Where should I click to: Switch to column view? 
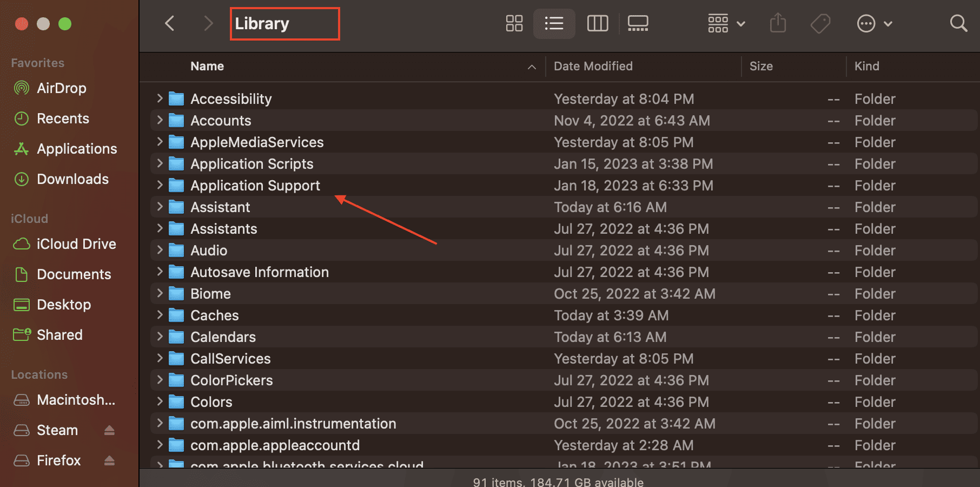597,23
